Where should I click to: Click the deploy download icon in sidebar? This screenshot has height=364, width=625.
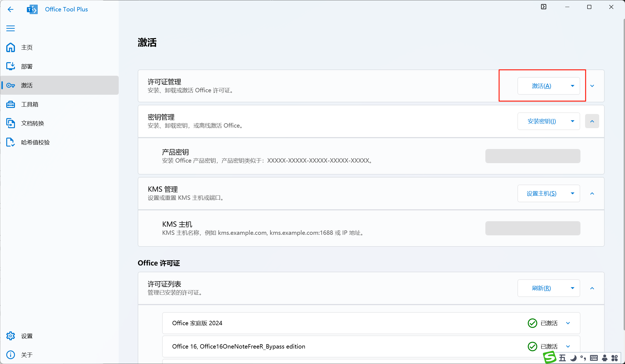10,67
